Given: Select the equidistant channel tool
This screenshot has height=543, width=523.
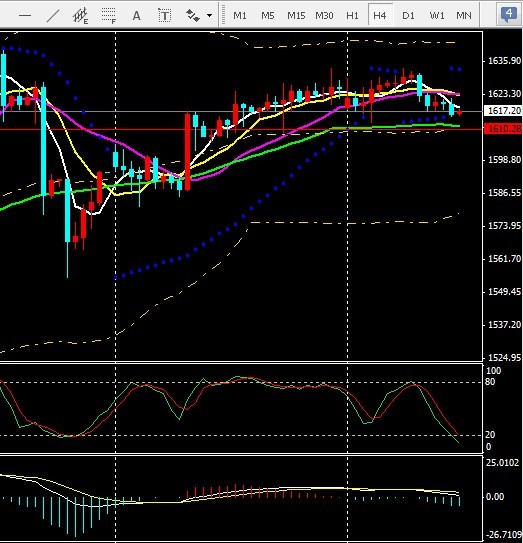Looking at the screenshot, I should (x=80, y=16).
